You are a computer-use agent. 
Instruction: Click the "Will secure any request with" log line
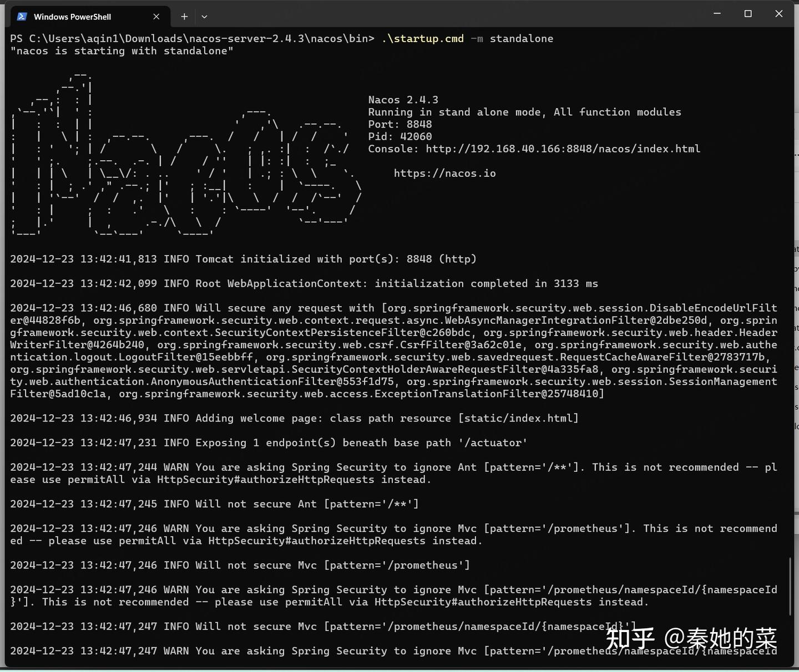393,350
